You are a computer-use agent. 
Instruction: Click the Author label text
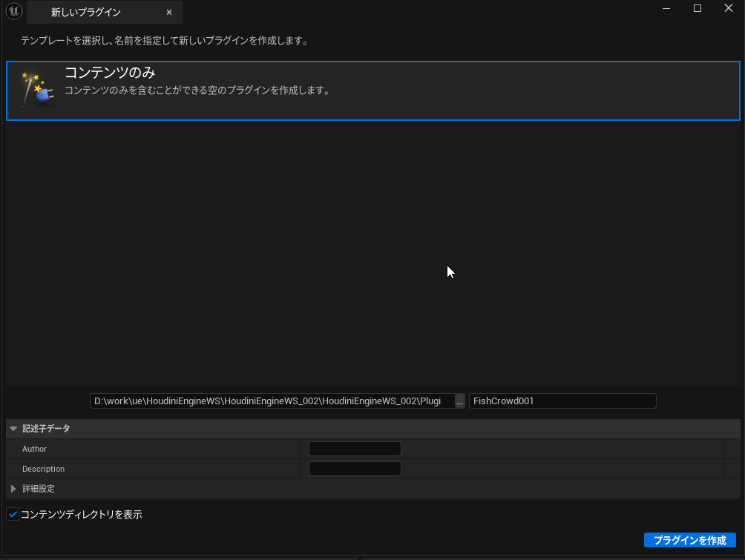(34, 449)
